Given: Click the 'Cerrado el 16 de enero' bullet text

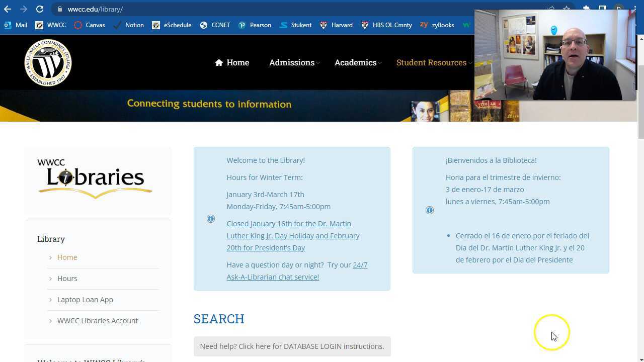Looking at the screenshot, I should point(522,248).
